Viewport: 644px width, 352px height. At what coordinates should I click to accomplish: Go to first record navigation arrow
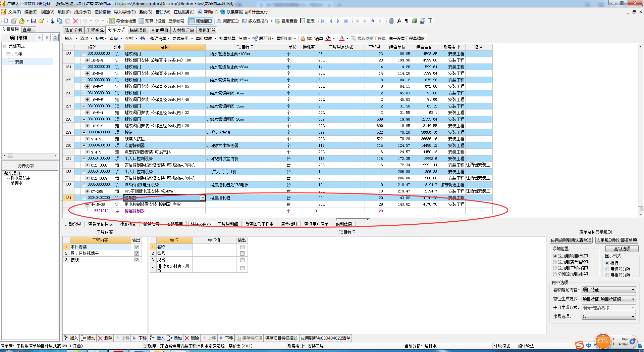[x=323, y=21]
